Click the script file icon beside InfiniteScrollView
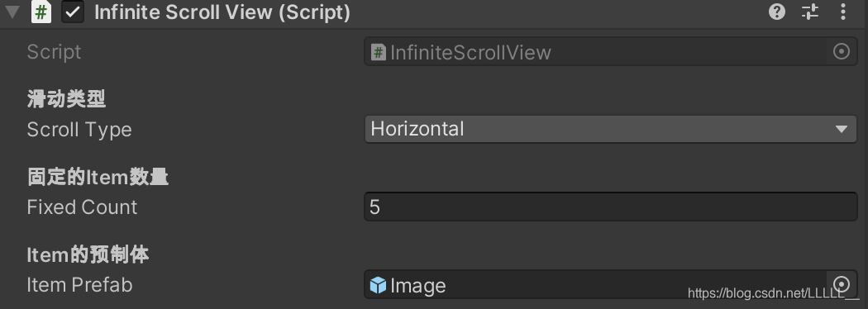 pyautogui.click(x=378, y=53)
